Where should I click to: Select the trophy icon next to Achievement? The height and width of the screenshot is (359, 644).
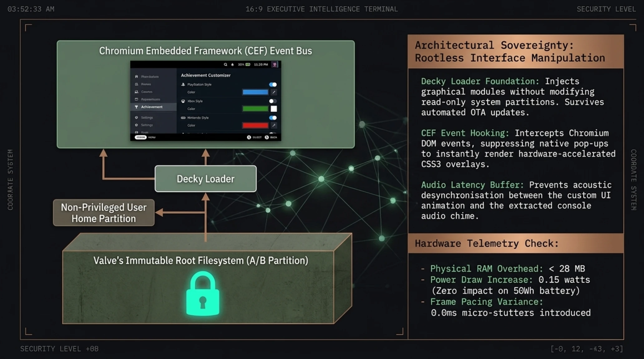(x=136, y=107)
